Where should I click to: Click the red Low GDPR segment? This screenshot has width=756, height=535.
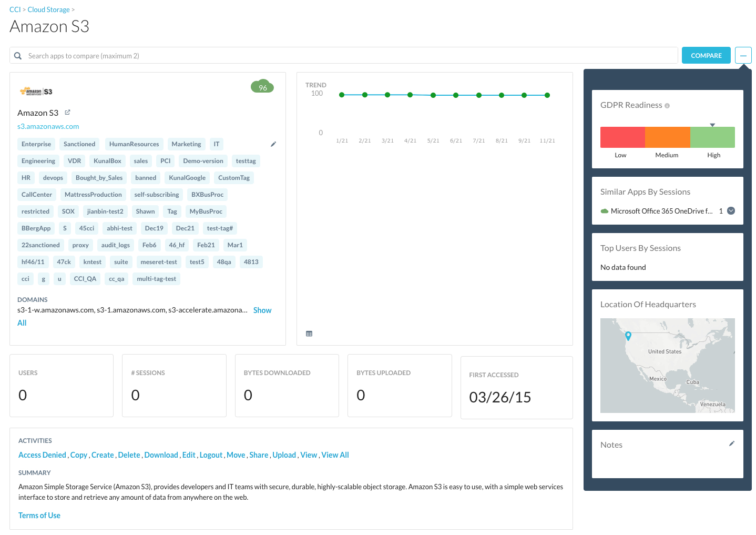click(x=622, y=137)
